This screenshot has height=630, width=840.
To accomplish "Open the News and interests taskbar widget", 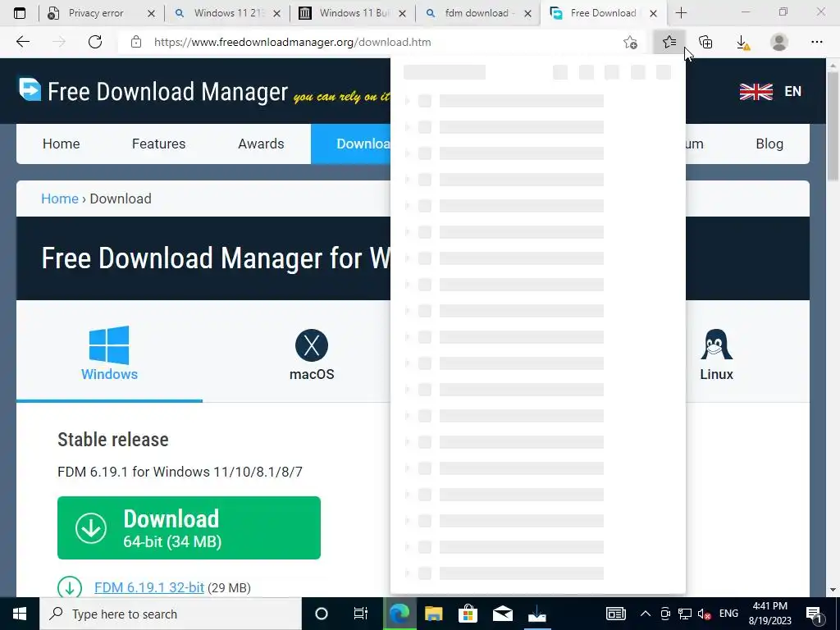I will [x=616, y=614].
